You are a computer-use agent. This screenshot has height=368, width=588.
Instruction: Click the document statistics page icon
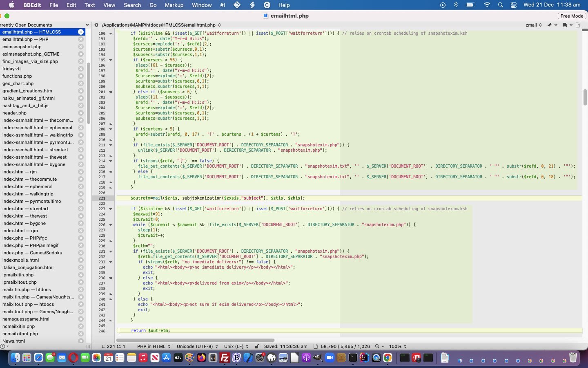[316, 346]
